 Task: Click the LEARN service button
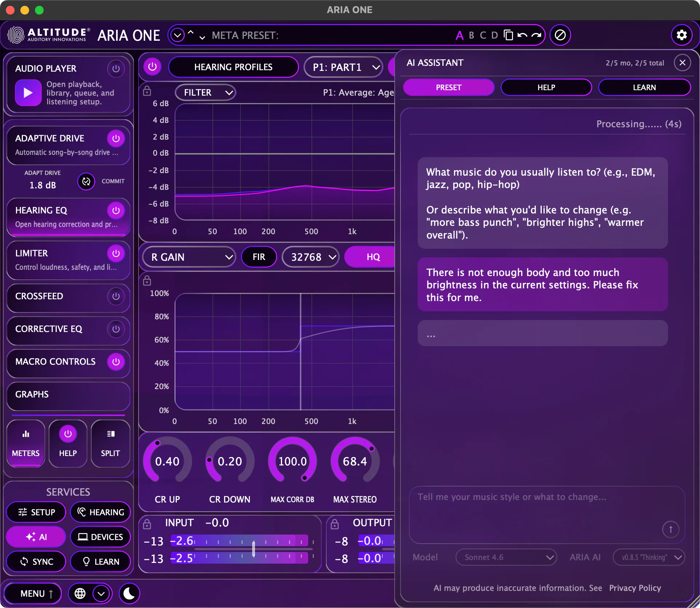[100, 561]
